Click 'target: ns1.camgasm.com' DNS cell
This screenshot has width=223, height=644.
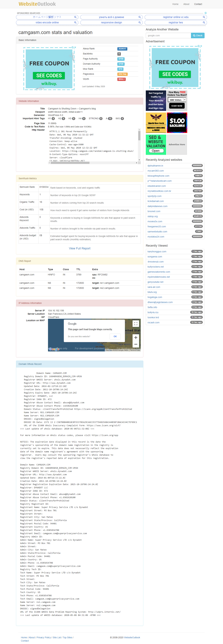click(106, 283)
